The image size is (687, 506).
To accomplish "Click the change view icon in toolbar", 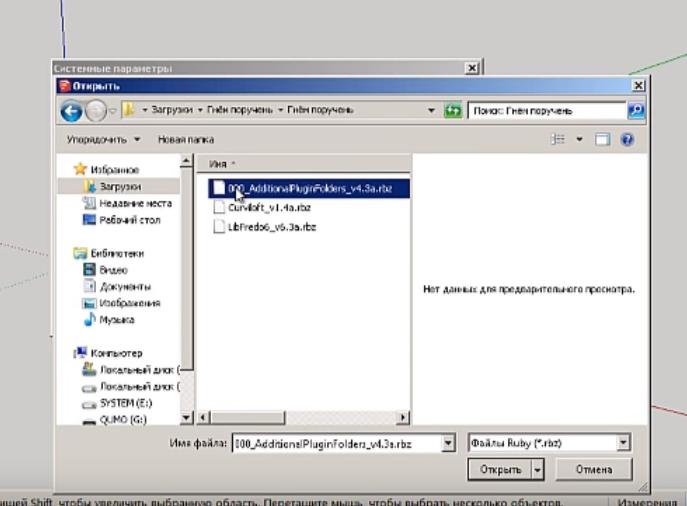I will pos(559,140).
